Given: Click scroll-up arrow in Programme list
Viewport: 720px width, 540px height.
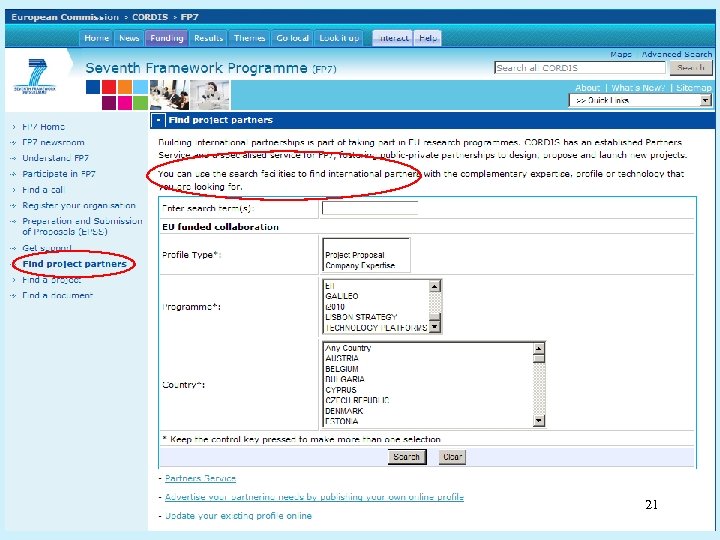Looking at the screenshot, I should [x=434, y=286].
